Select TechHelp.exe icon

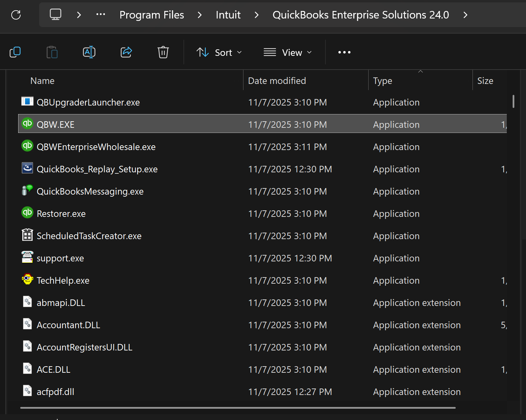coord(27,279)
